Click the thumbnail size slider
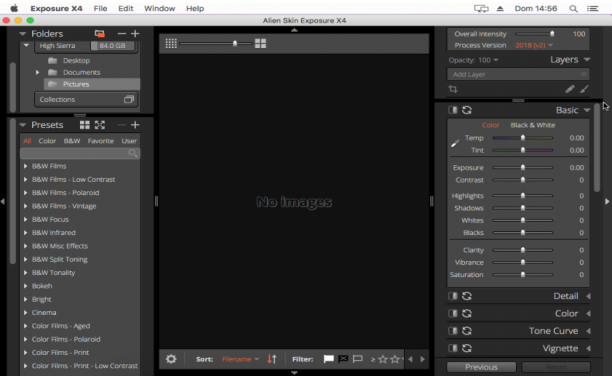Viewport: 612px width, 376px height. point(216,43)
